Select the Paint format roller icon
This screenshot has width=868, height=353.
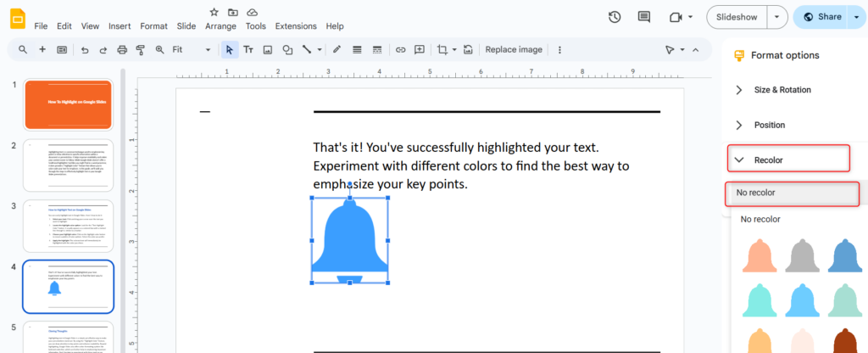141,50
